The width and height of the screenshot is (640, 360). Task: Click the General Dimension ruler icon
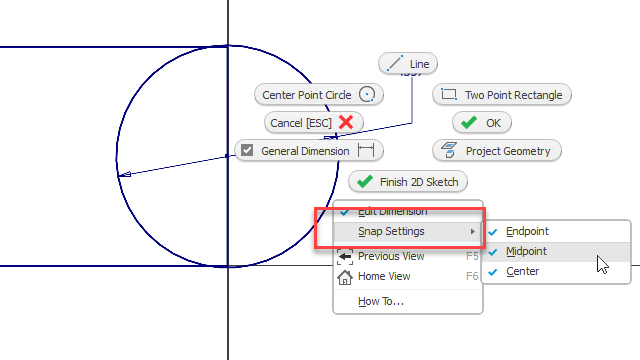[x=366, y=150]
